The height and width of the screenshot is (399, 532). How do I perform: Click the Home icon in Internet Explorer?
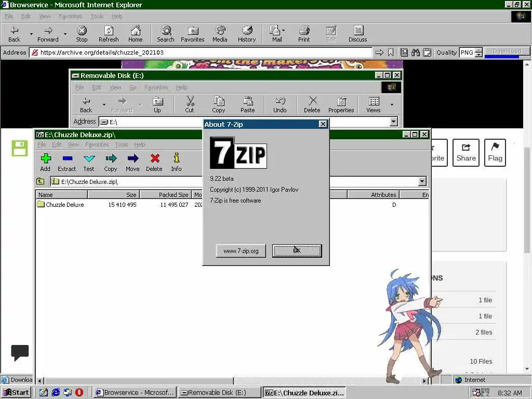(x=136, y=34)
